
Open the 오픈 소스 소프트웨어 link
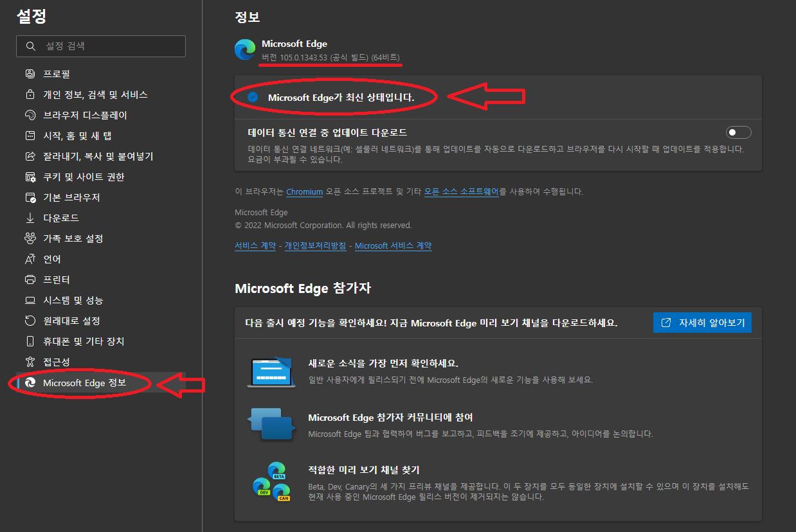coord(461,191)
